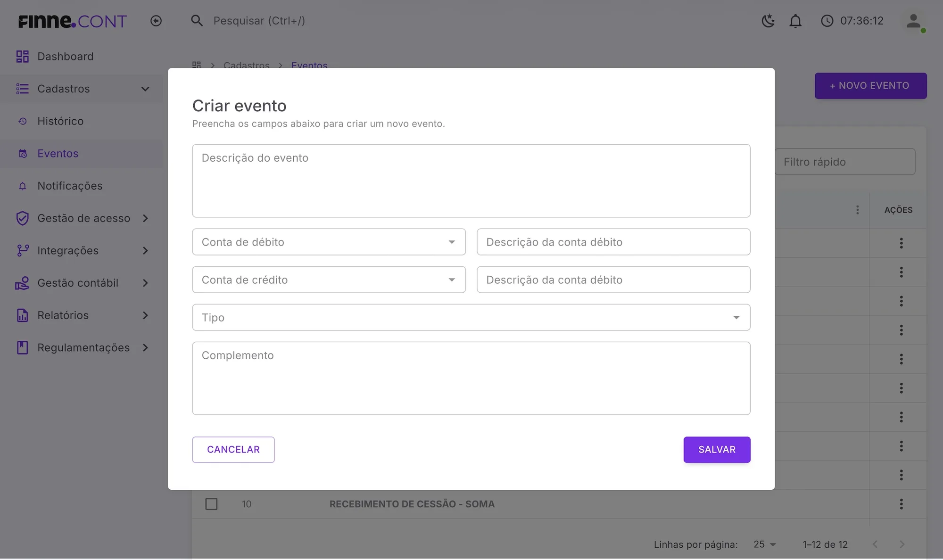This screenshot has height=560, width=943.
Task: Expand the Gestão contábil chevron
Action: 145,283
